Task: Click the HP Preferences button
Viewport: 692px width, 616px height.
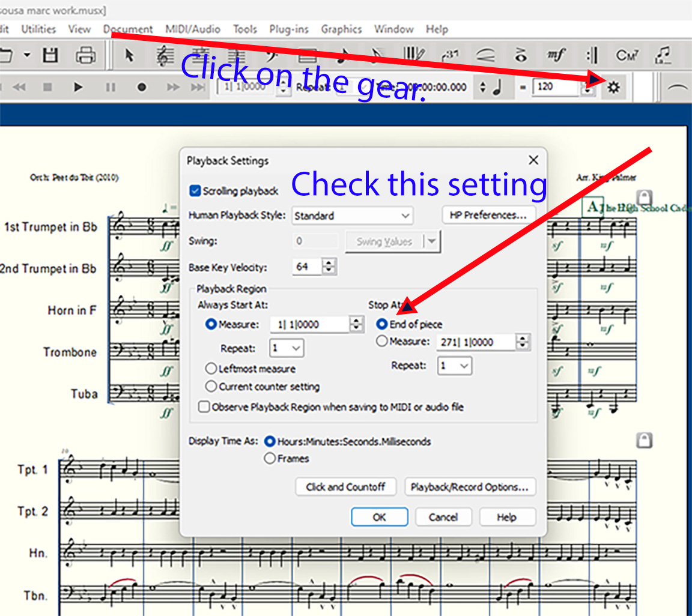Action: pos(488,216)
